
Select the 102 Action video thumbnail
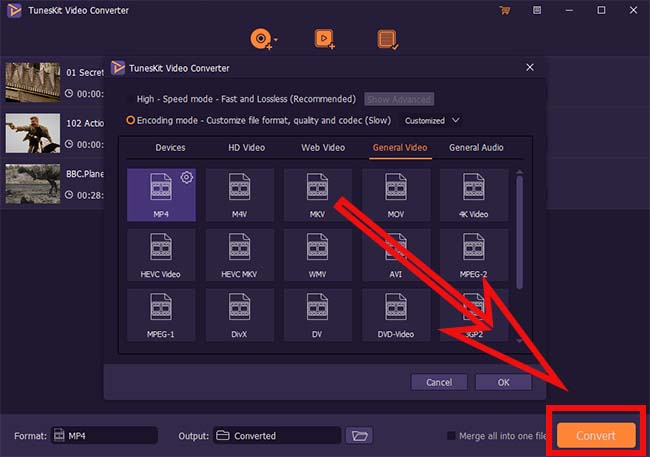tap(33, 133)
